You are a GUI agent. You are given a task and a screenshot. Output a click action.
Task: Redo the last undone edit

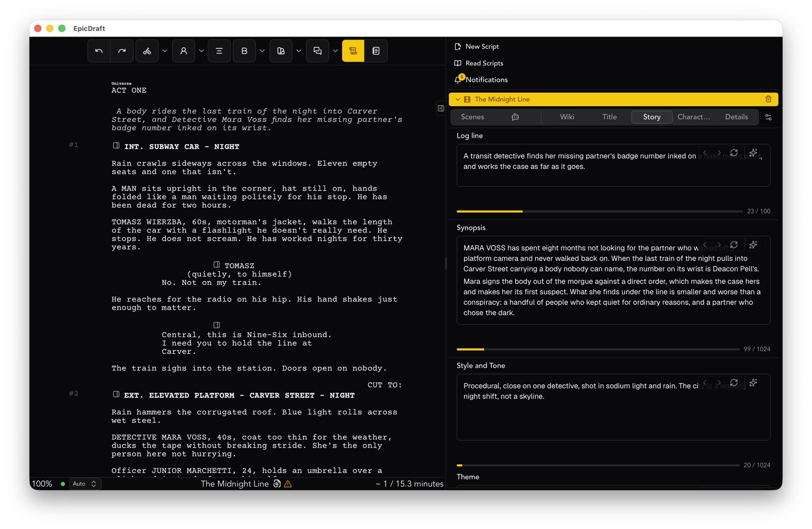click(122, 51)
